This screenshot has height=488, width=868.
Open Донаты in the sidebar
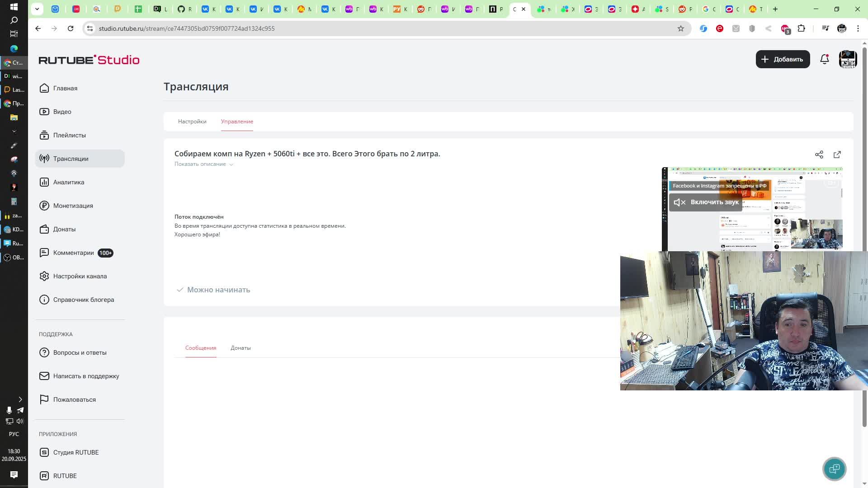click(64, 229)
